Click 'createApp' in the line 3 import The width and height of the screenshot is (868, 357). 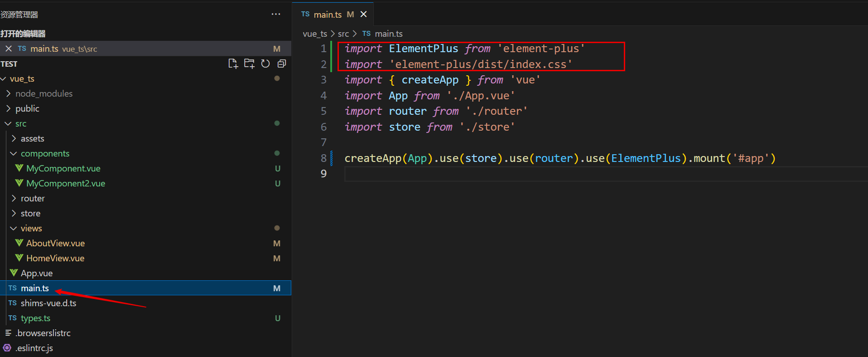pyautogui.click(x=430, y=80)
